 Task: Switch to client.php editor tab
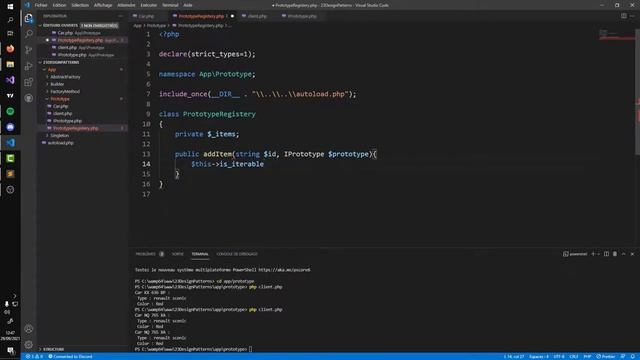point(257,16)
